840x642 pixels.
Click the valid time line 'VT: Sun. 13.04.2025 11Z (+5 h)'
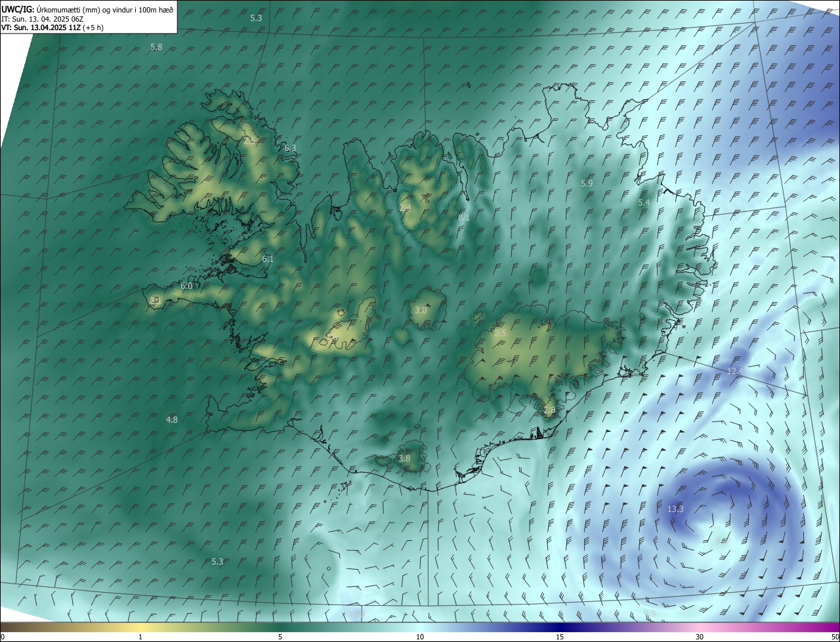tap(52, 28)
